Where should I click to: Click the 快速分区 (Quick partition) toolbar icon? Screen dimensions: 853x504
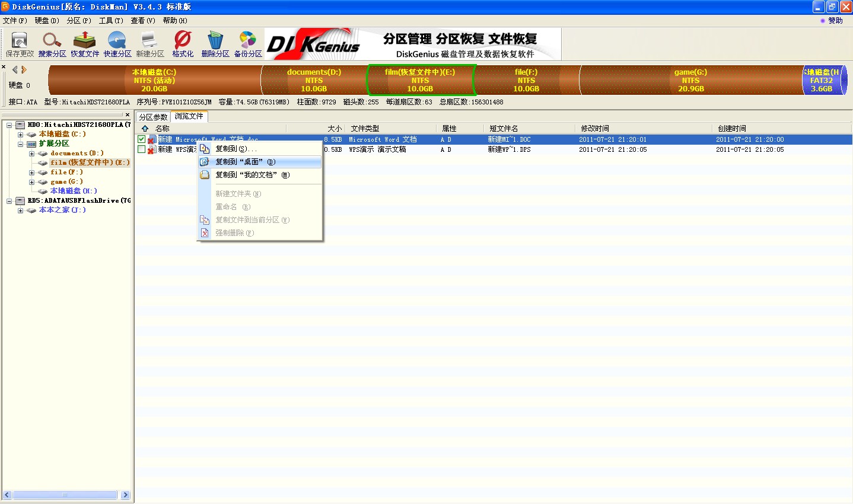click(x=117, y=40)
